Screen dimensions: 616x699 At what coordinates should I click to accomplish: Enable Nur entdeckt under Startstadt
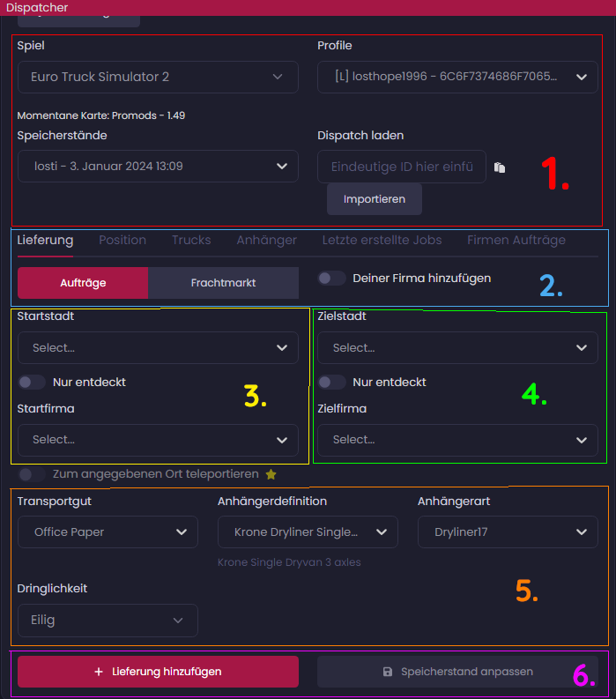pyautogui.click(x=32, y=382)
